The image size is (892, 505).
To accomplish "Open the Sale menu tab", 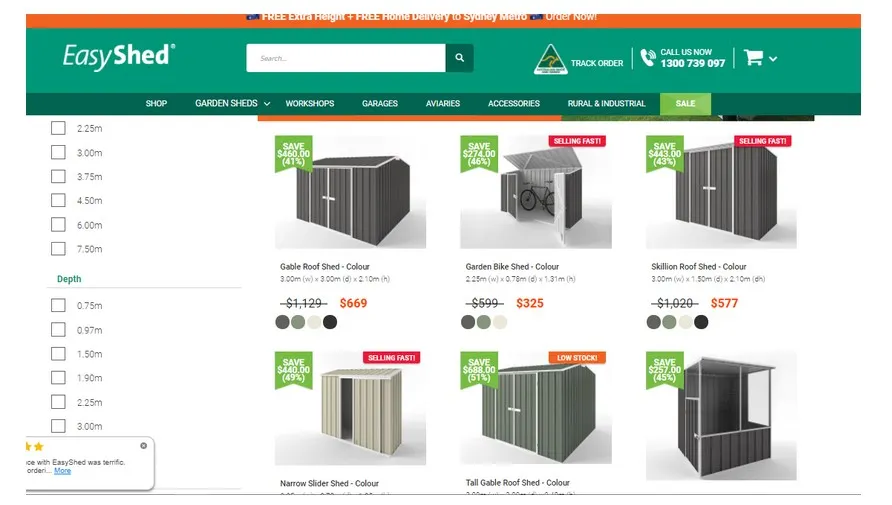I will click(x=685, y=104).
